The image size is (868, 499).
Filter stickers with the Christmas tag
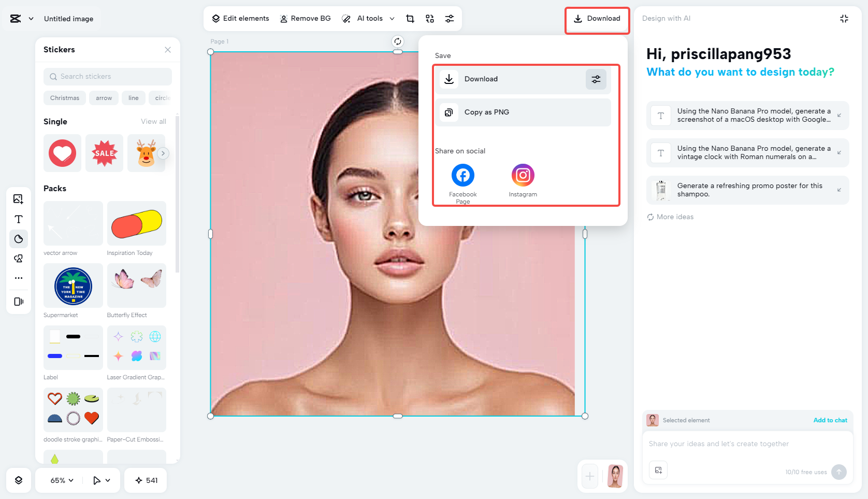(64, 98)
